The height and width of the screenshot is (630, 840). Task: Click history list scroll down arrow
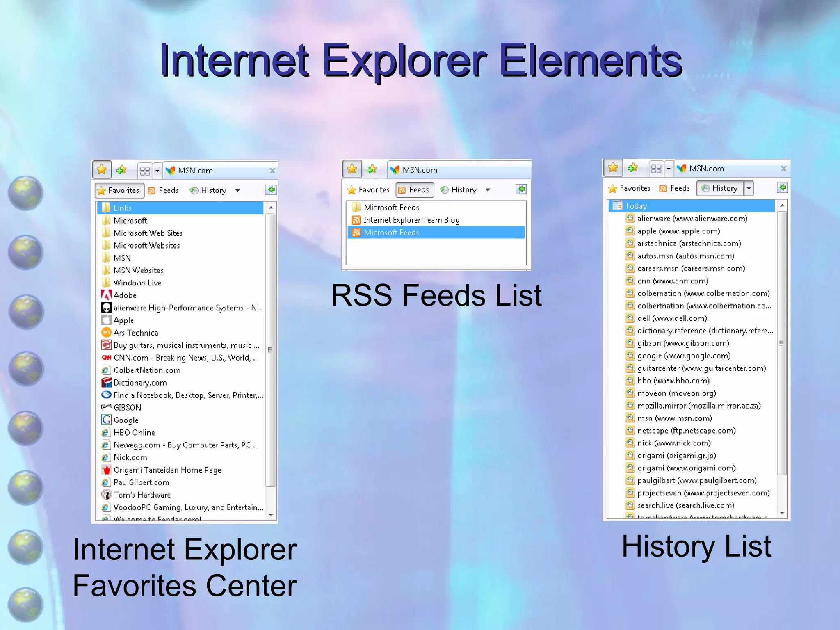(x=782, y=513)
